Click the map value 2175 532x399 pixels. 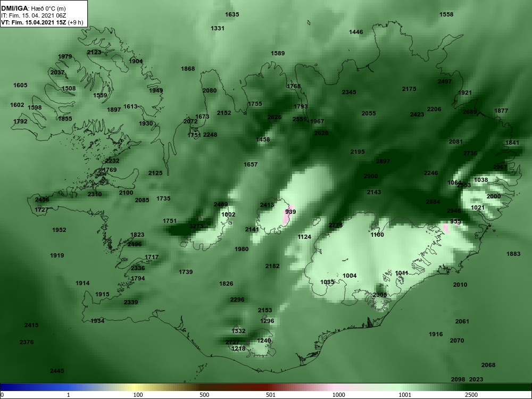coord(409,89)
